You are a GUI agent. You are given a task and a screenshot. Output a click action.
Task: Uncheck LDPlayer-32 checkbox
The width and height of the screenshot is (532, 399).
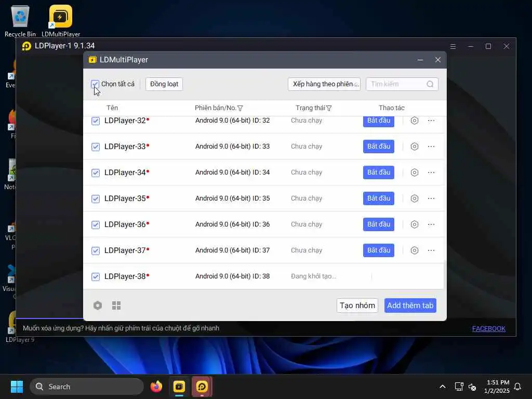pyautogui.click(x=96, y=121)
